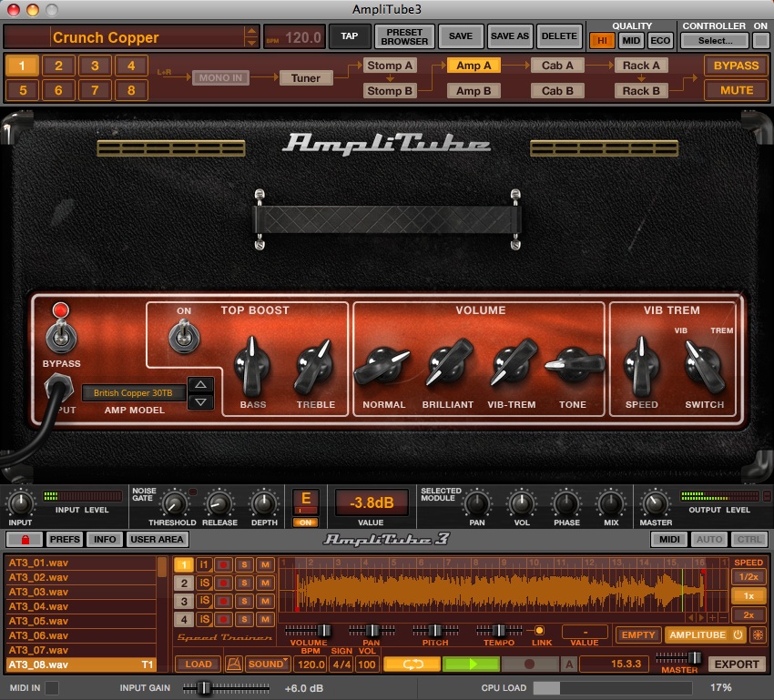Step to next amp model with down arrow
This screenshot has width=774, height=700.
(200, 402)
